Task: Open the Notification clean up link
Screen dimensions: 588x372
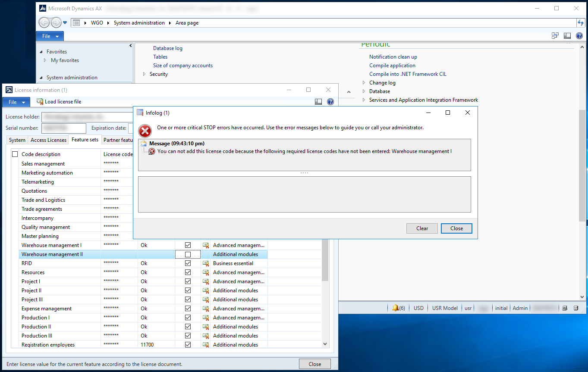Action: pos(393,57)
